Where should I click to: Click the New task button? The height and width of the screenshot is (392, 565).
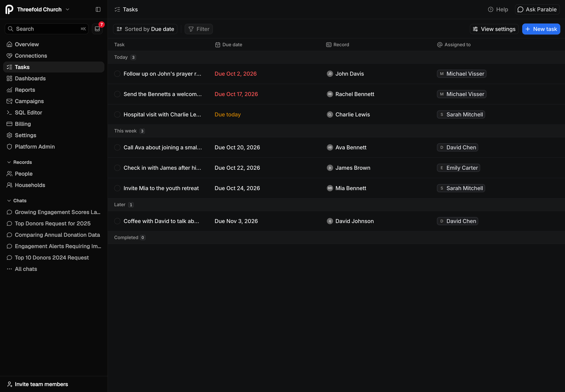pos(541,29)
